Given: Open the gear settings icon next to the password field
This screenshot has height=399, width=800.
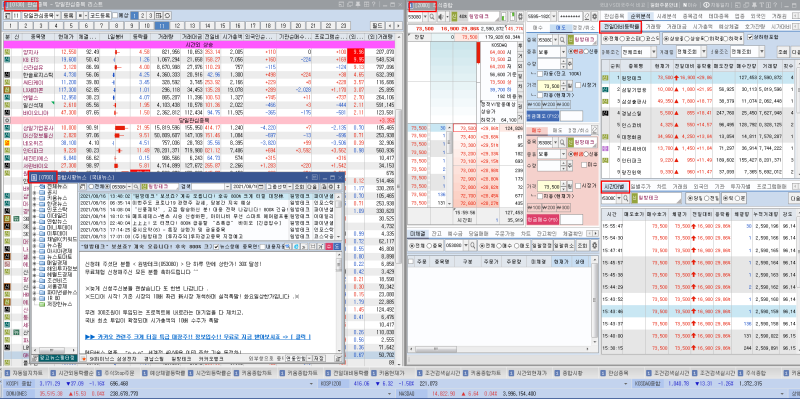Looking at the screenshot, I should click(594, 16).
